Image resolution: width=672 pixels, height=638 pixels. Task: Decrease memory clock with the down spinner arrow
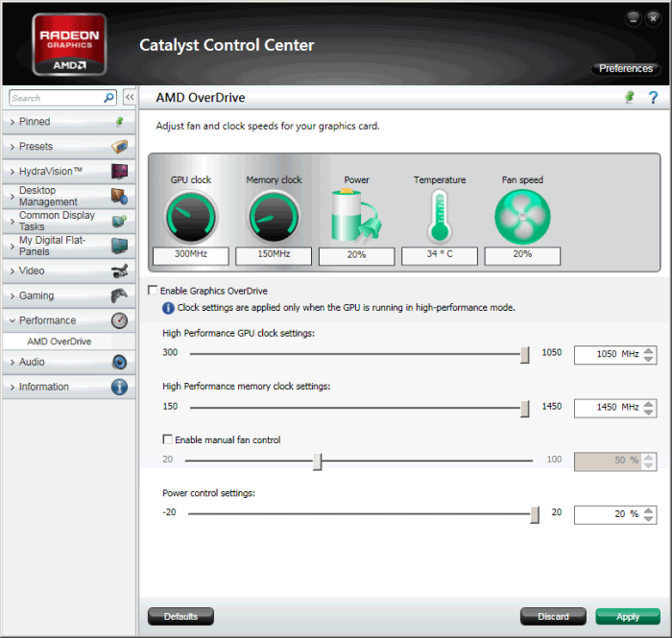(x=649, y=413)
